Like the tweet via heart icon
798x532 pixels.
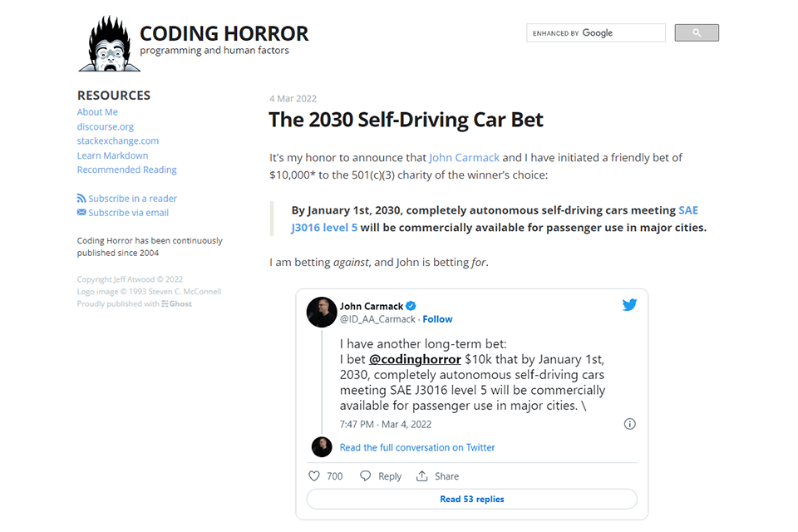314,476
